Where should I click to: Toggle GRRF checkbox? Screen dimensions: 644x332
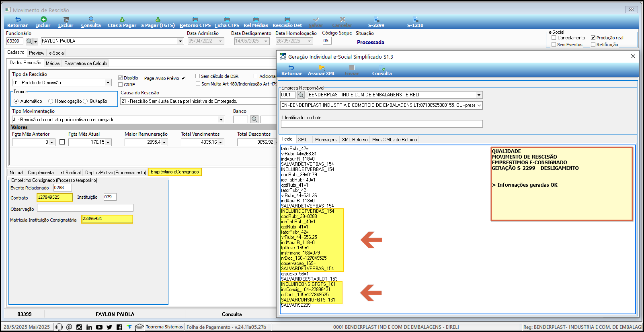(x=121, y=85)
